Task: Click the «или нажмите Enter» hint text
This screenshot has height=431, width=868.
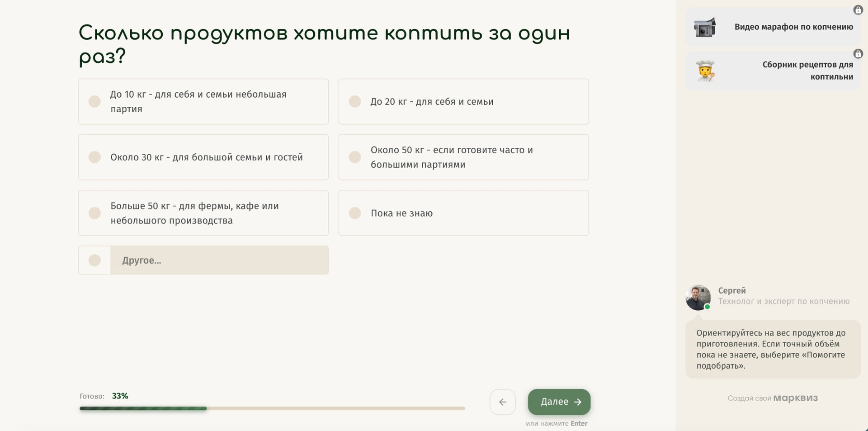Action: tap(557, 424)
